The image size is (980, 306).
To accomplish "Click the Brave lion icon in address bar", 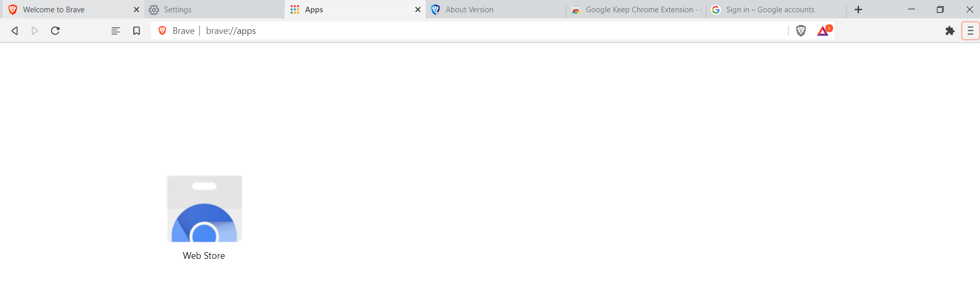I will tap(163, 31).
